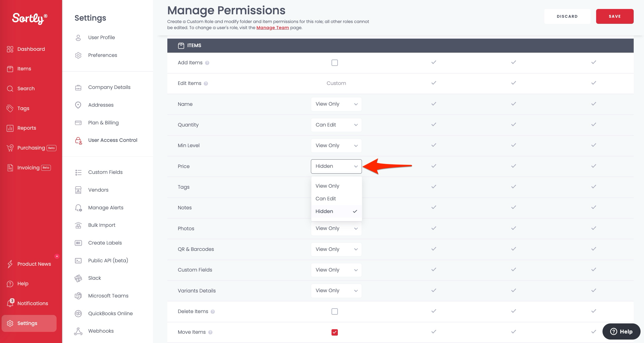Open the Quantity Can Edit dropdown
This screenshot has height=343, width=644.
pyautogui.click(x=336, y=125)
